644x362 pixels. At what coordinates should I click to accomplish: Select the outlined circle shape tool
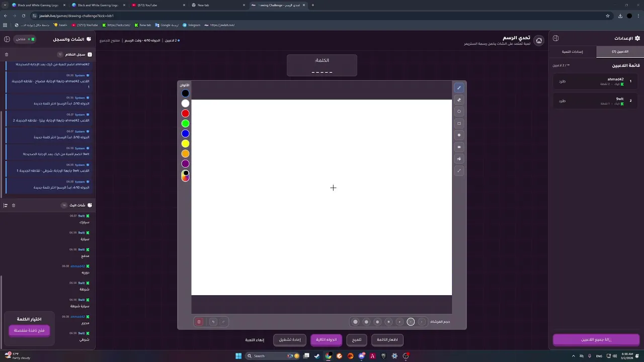click(459, 112)
